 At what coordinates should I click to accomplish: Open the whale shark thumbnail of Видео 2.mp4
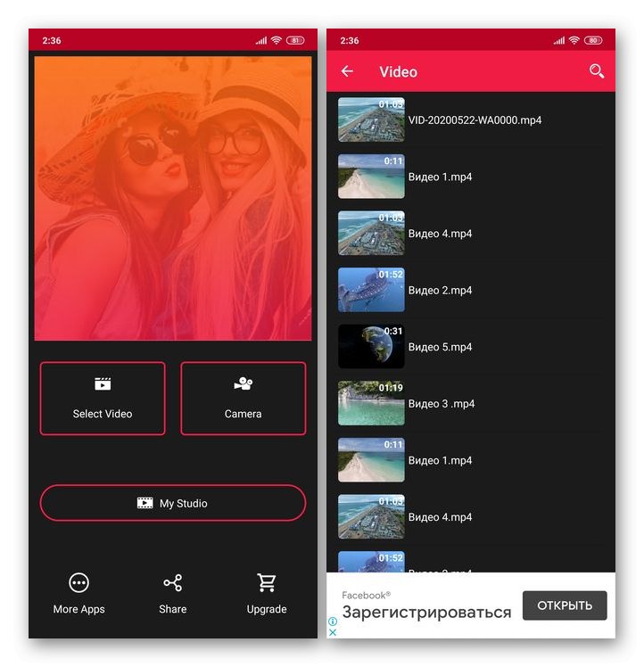(371, 290)
